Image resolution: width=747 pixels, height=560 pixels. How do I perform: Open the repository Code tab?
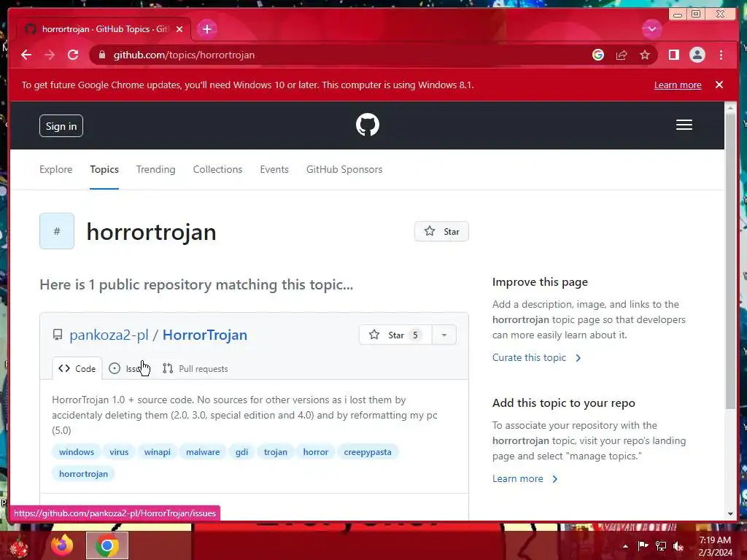tap(77, 368)
